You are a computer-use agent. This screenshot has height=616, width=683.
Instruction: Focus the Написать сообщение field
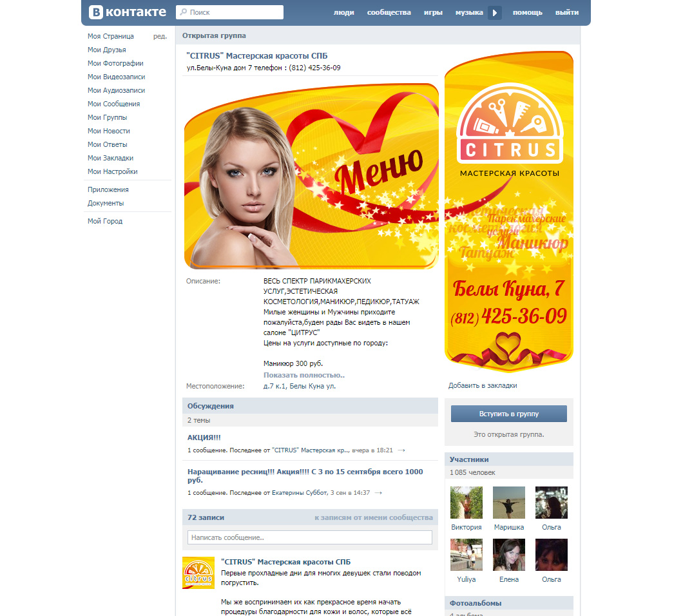coord(310,537)
